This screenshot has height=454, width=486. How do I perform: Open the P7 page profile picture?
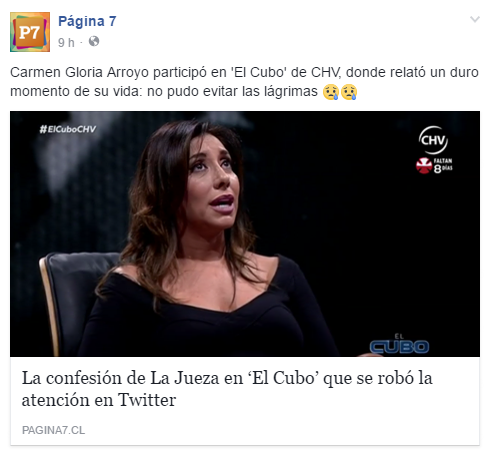point(30,32)
